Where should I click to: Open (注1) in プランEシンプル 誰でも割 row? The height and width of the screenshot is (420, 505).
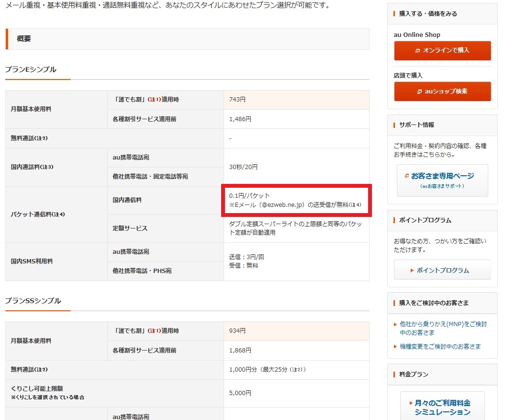click(x=154, y=100)
